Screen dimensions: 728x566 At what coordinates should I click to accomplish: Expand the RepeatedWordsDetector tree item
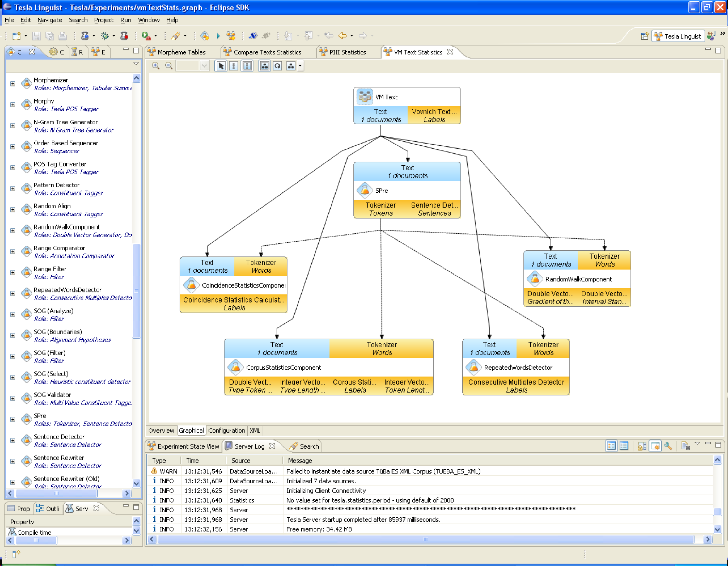click(13, 293)
